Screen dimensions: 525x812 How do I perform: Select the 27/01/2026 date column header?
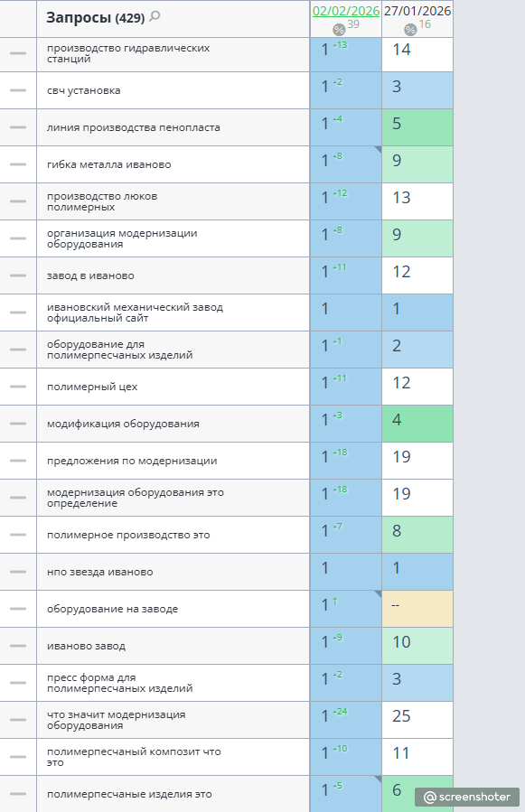pyautogui.click(x=417, y=11)
